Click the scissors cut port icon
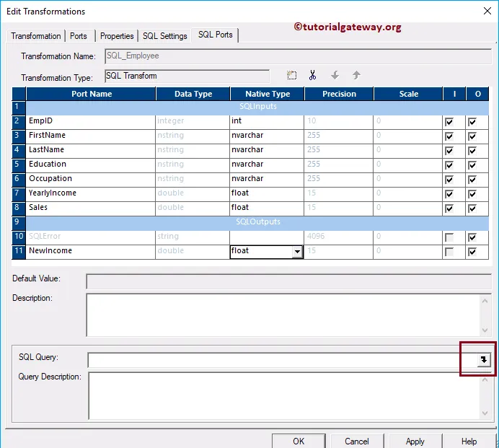This screenshot has width=499, height=448. point(312,75)
